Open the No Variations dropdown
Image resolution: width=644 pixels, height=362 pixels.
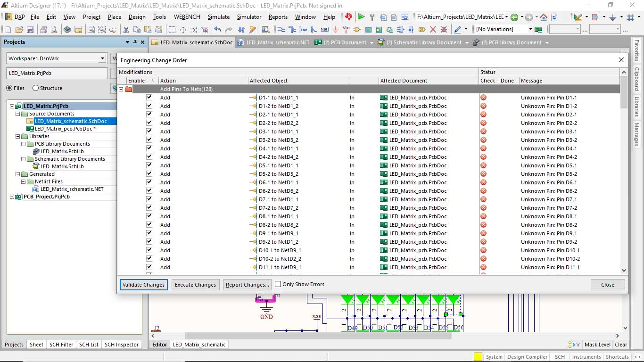click(530, 29)
